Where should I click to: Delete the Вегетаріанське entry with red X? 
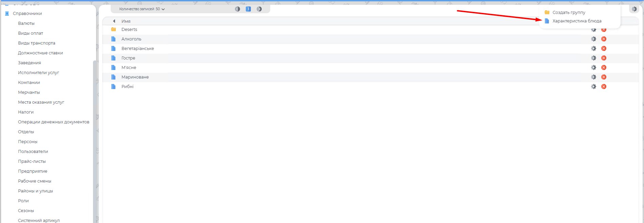(604, 49)
